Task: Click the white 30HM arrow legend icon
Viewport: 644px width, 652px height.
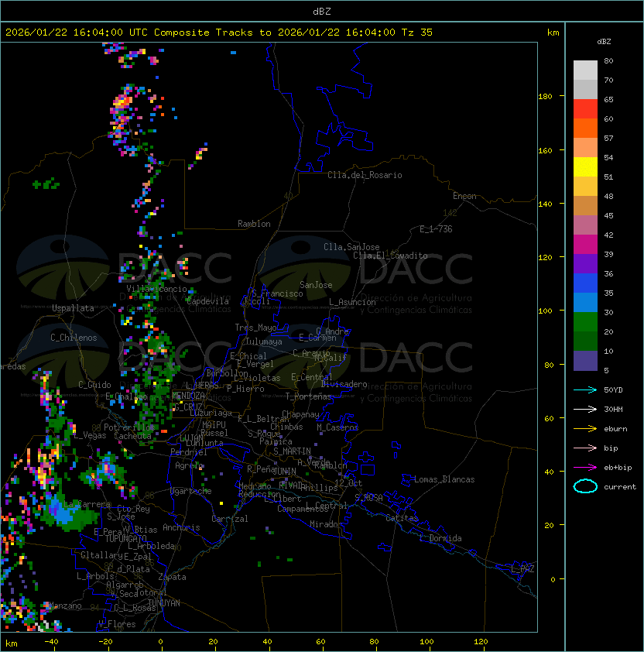Action: pos(585,410)
